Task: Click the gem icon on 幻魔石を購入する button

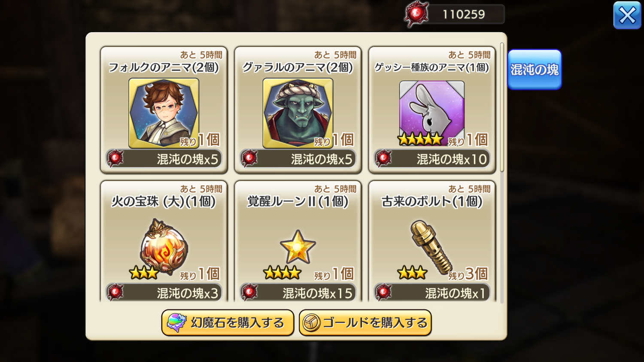Action: click(x=176, y=323)
